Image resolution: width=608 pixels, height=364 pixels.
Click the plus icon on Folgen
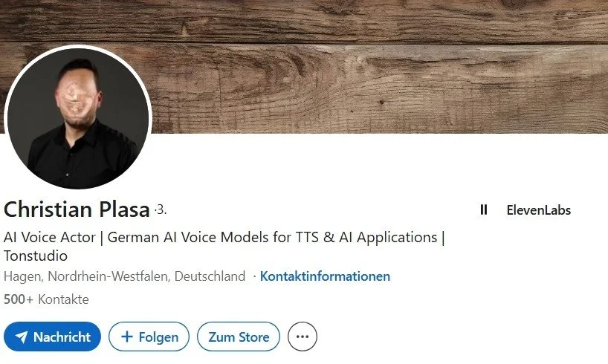click(127, 337)
